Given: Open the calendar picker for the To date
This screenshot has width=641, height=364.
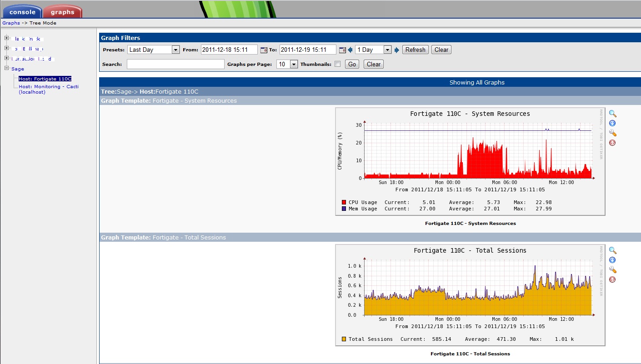Looking at the screenshot, I should click(342, 50).
